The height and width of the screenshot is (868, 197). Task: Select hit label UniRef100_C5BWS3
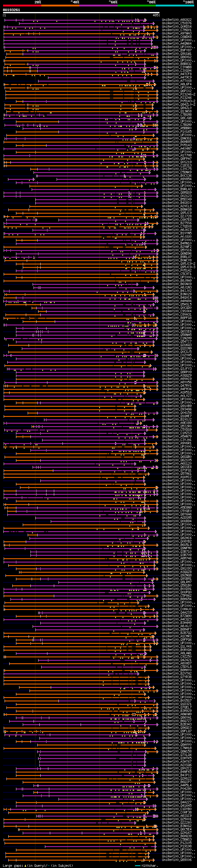tap(177, 839)
